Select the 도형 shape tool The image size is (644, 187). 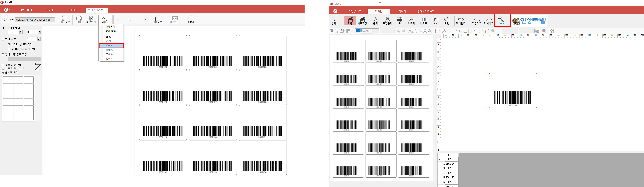click(447, 21)
